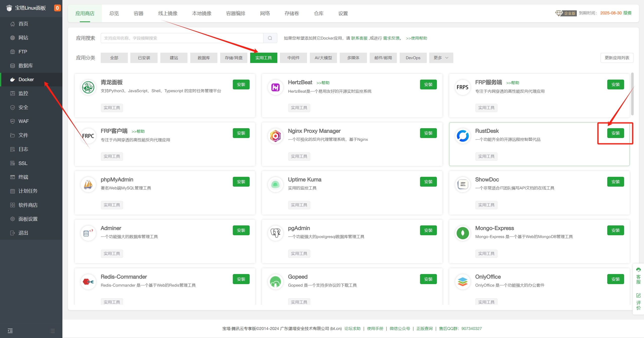
Task: Click the notification badge showing 0
Action: 57,8
